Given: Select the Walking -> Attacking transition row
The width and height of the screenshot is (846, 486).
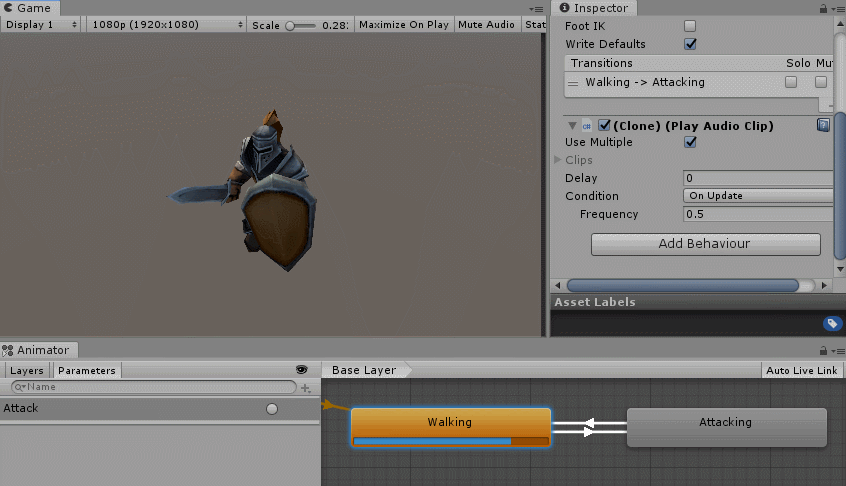Looking at the screenshot, I should 699,83.
